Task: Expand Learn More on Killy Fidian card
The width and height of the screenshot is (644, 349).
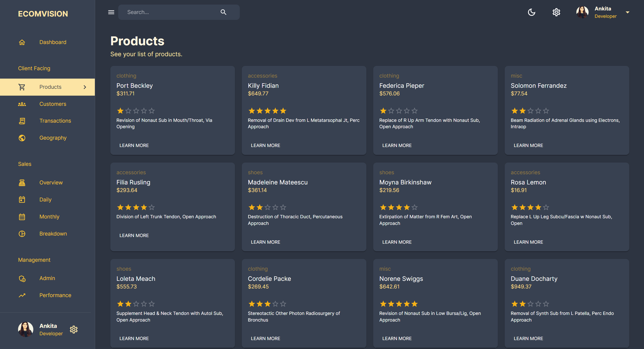Action: coord(265,146)
